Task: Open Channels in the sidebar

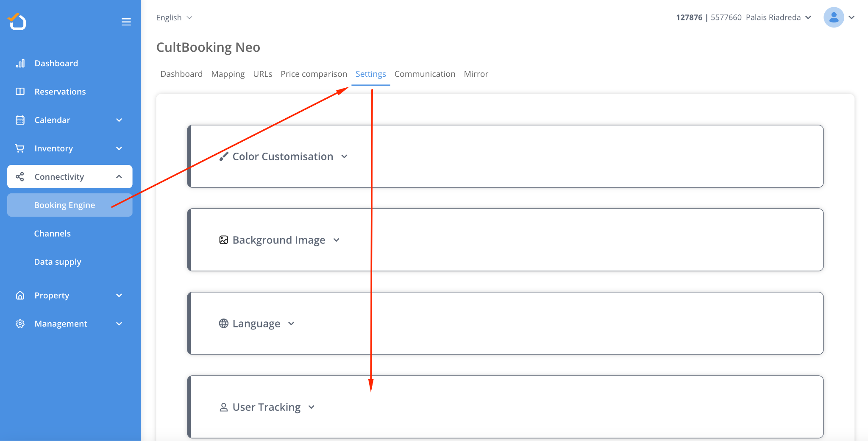Action: click(52, 234)
